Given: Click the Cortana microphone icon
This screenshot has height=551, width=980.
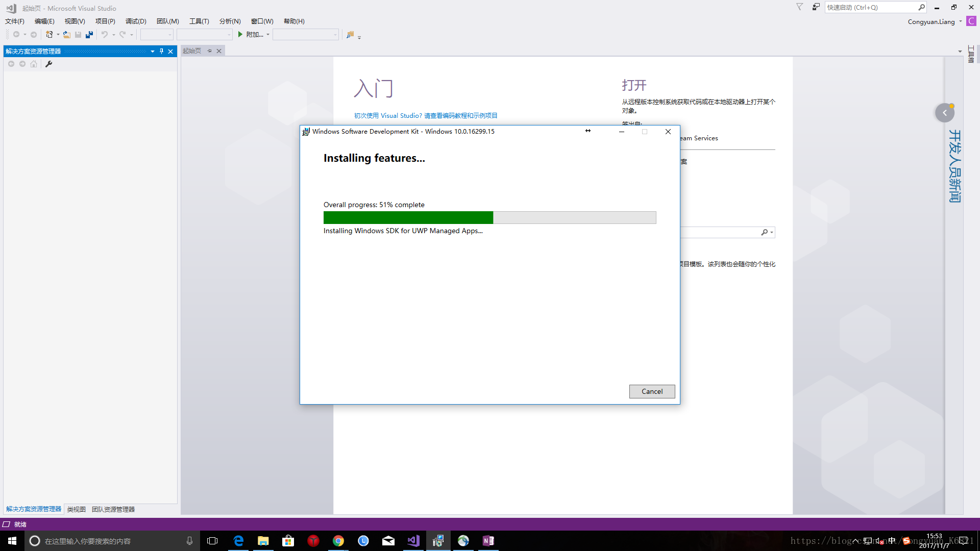Looking at the screenshot, I should click(x=189, y=541).
